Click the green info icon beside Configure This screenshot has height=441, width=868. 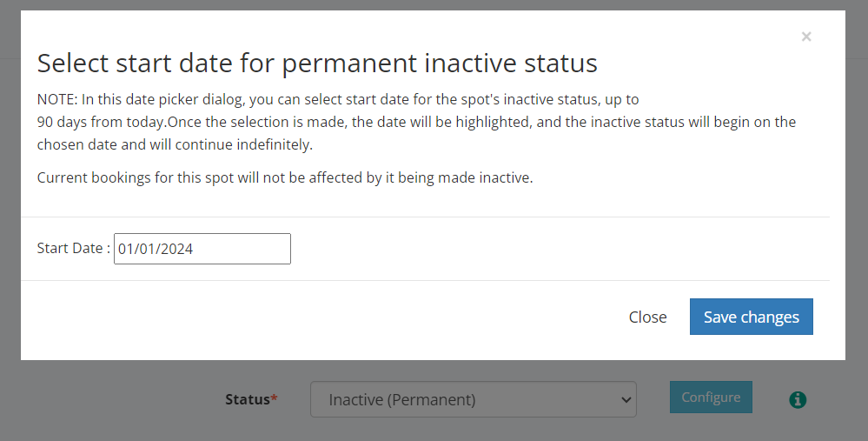798,399
